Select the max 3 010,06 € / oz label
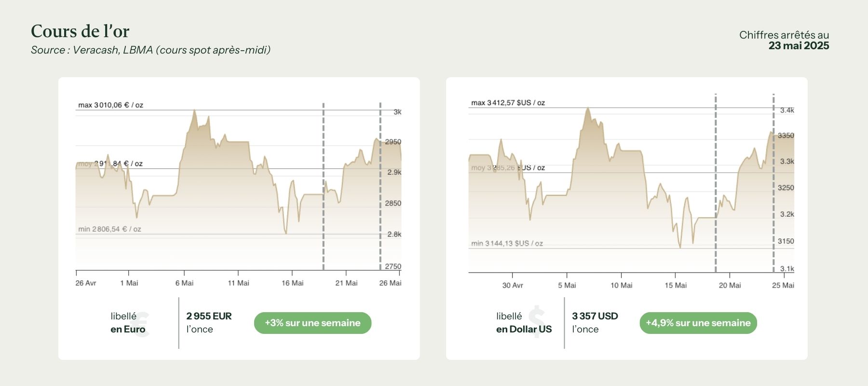Viewport: 868px width, 386px height. (111, 105)
